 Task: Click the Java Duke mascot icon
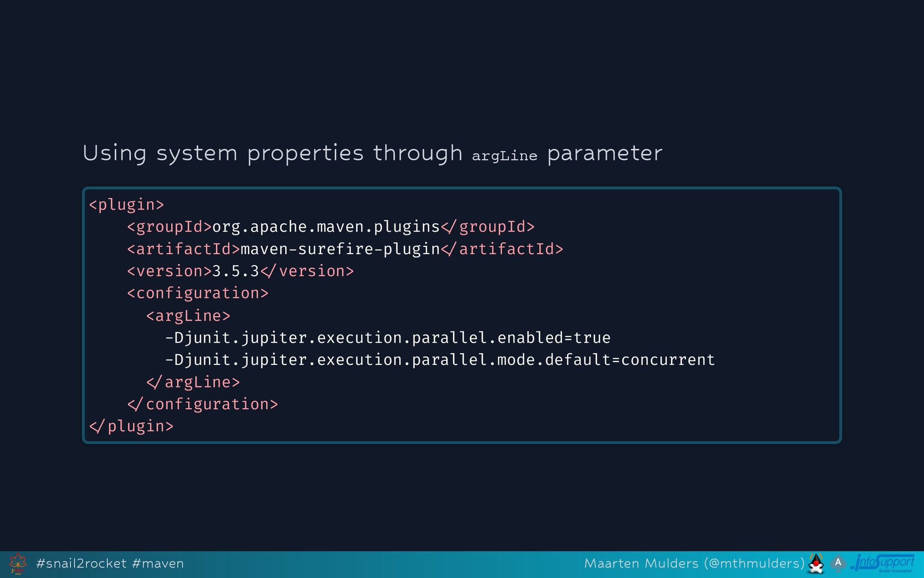tap(816, 564)
